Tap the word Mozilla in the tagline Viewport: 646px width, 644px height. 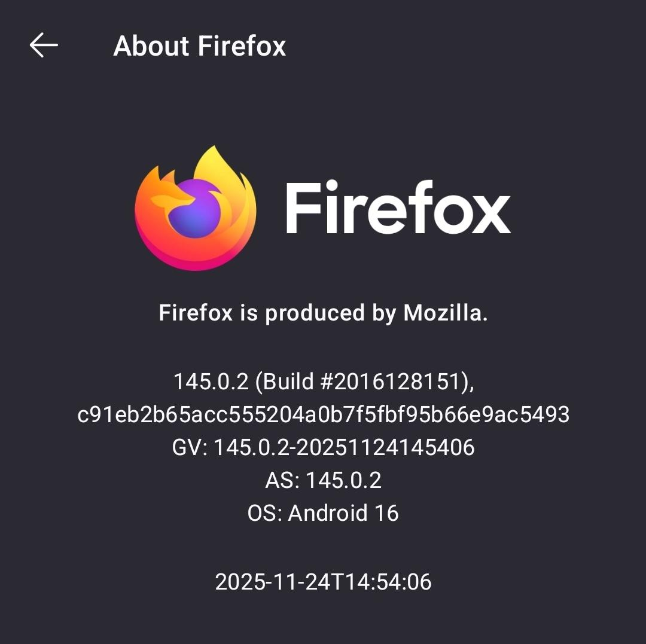(x=446, y=313)
